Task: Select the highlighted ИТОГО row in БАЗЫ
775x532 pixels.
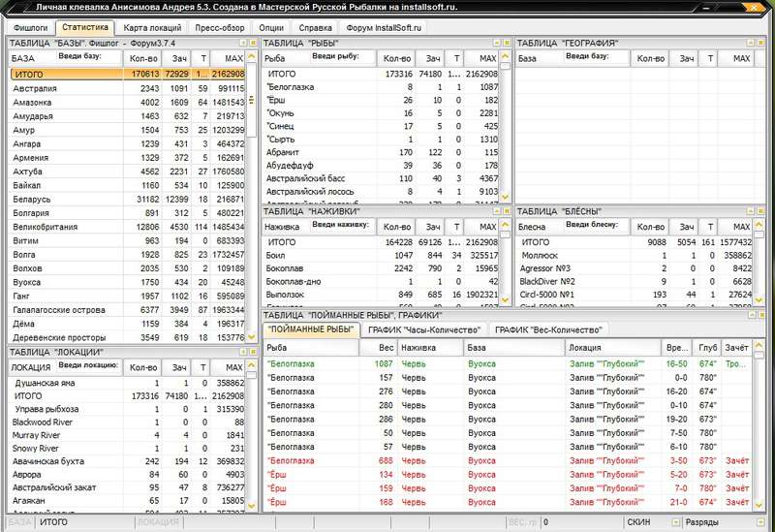Action: click(128, 75)
